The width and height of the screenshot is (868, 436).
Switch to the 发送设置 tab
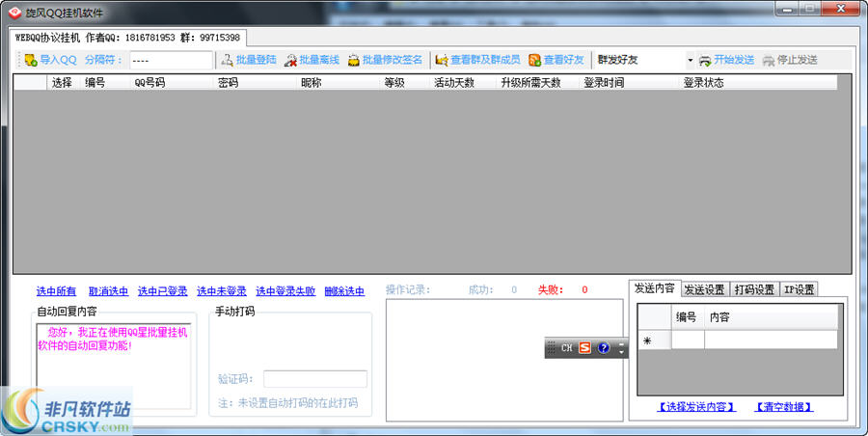[704, 289]
